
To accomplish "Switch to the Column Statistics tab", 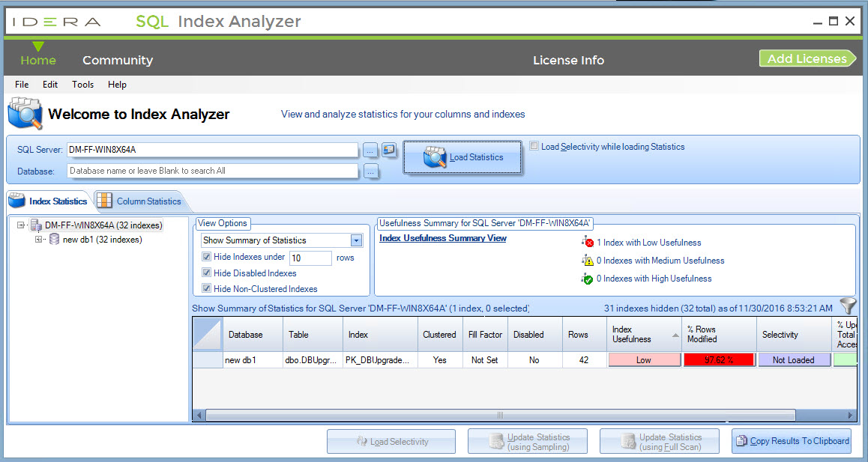I will [x=139, y=201].
